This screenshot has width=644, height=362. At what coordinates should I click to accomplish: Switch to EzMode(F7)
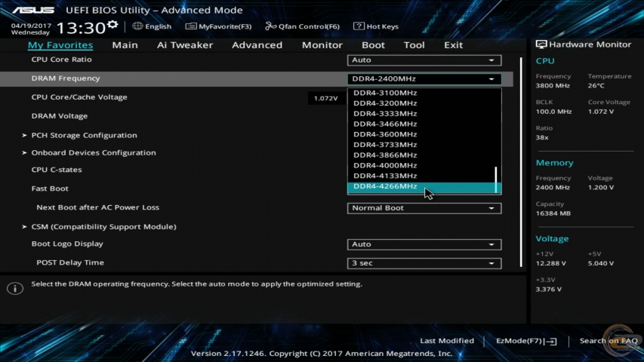pyautogui.click(x=526, y=341)
